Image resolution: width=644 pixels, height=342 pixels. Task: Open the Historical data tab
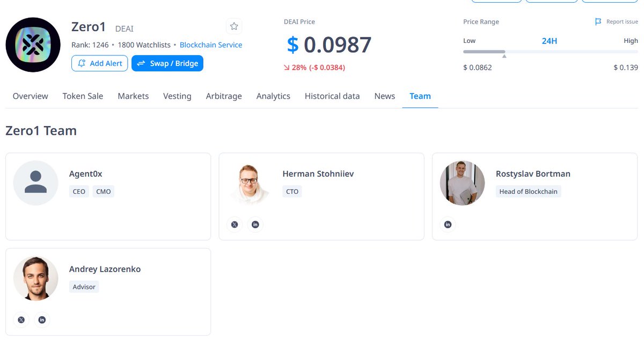[x=332, y=96]
